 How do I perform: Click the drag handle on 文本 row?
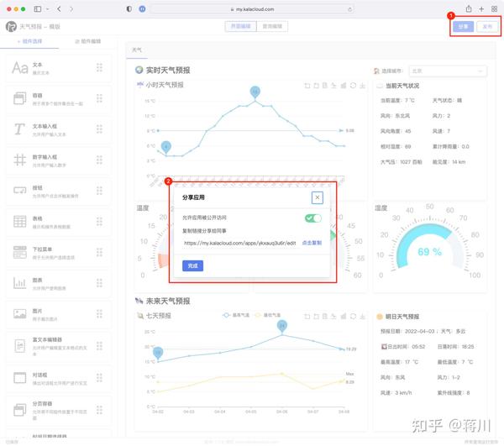(x=99, y=67)
